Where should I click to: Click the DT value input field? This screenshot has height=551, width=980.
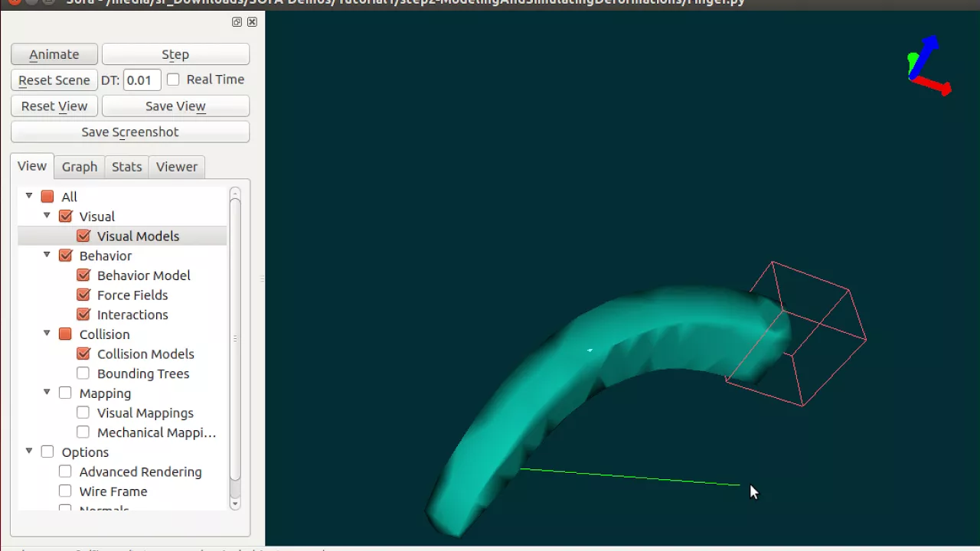[x=142, y=80]
